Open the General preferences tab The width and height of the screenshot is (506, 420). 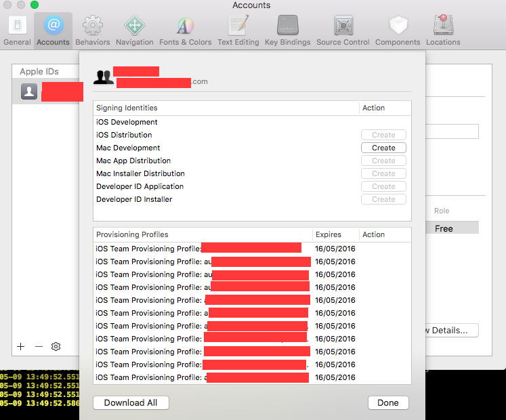click(x=17, y=31)
